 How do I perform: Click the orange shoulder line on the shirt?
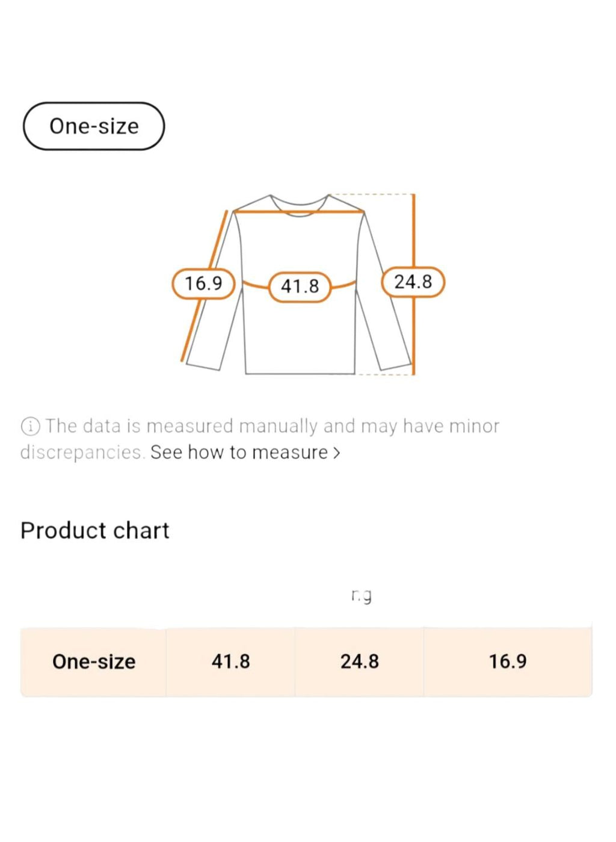coord(299,211)
